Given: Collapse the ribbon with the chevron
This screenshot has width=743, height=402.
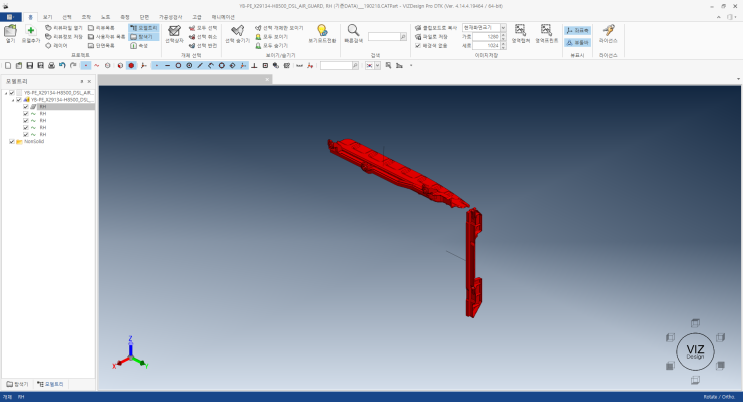Looking at the screenshot, I should (x=719, y=17).
